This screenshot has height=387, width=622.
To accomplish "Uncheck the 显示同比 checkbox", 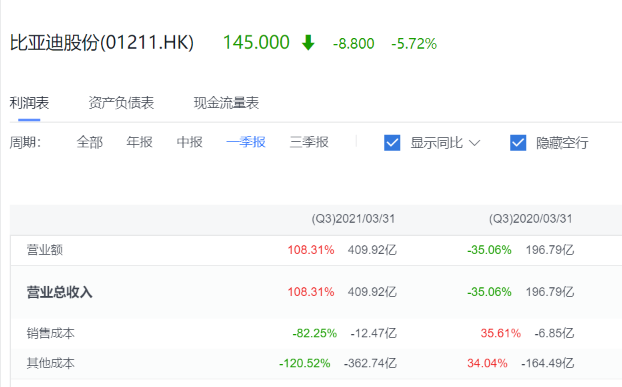I will pyautogui.click(x=392, y=143).
